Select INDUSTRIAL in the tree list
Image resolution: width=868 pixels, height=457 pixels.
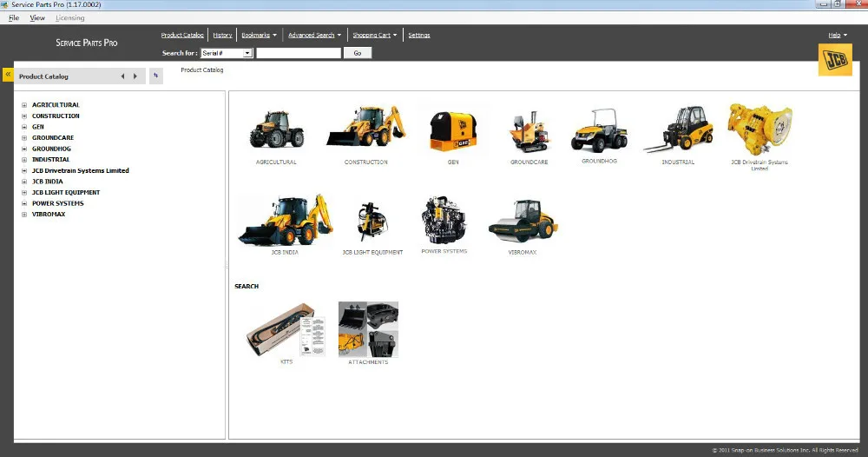pyautogui.click(x=51, y=160)
